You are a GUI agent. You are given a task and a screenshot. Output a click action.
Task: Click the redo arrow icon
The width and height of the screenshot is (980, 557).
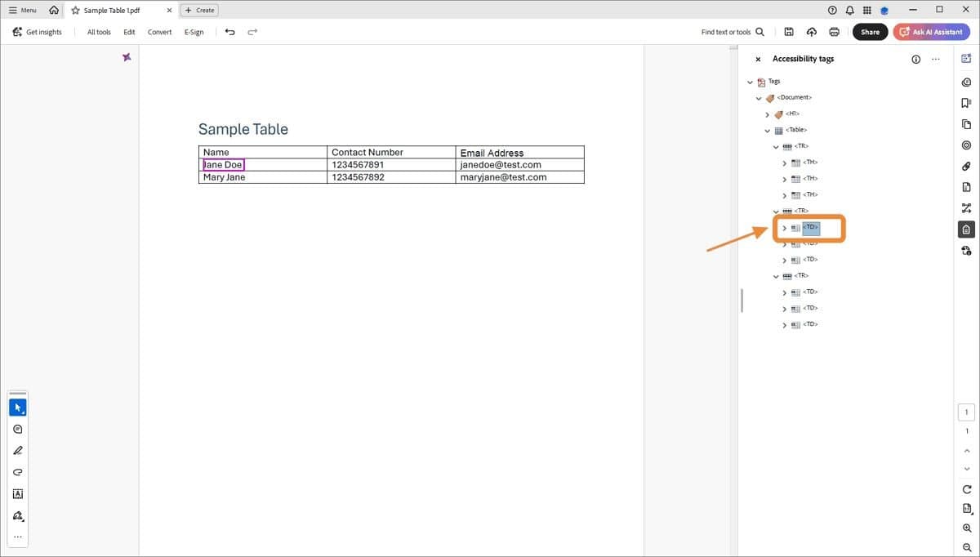pos(252,31)
